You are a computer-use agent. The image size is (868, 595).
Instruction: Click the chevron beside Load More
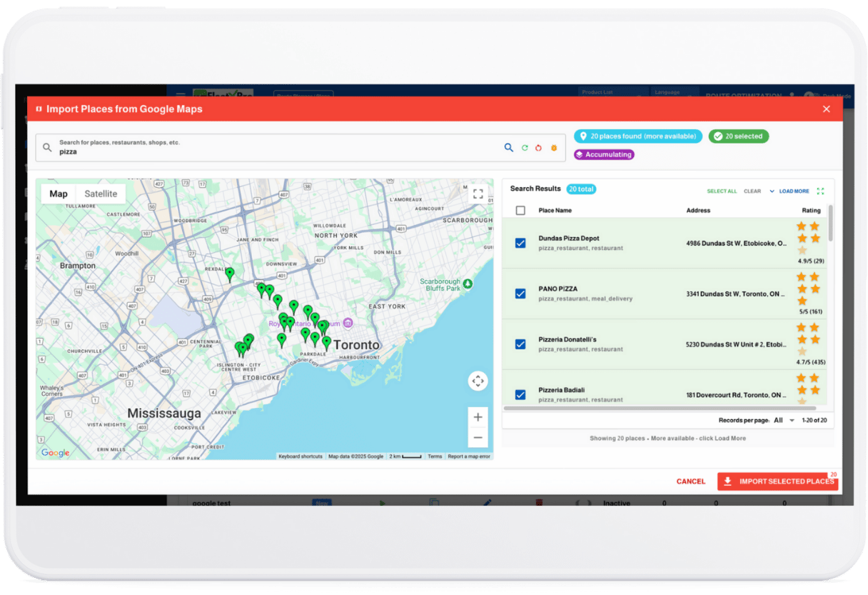pos(772,191)
